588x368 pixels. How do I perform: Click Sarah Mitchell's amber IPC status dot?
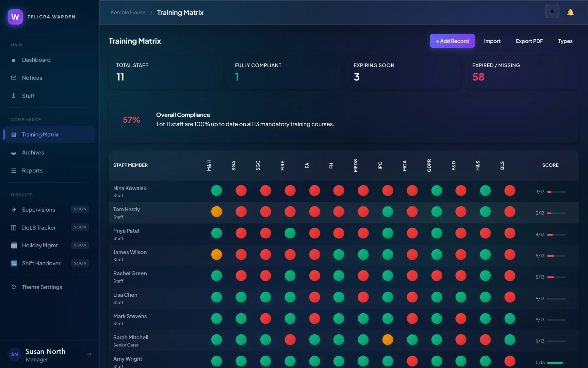point(388,340)
